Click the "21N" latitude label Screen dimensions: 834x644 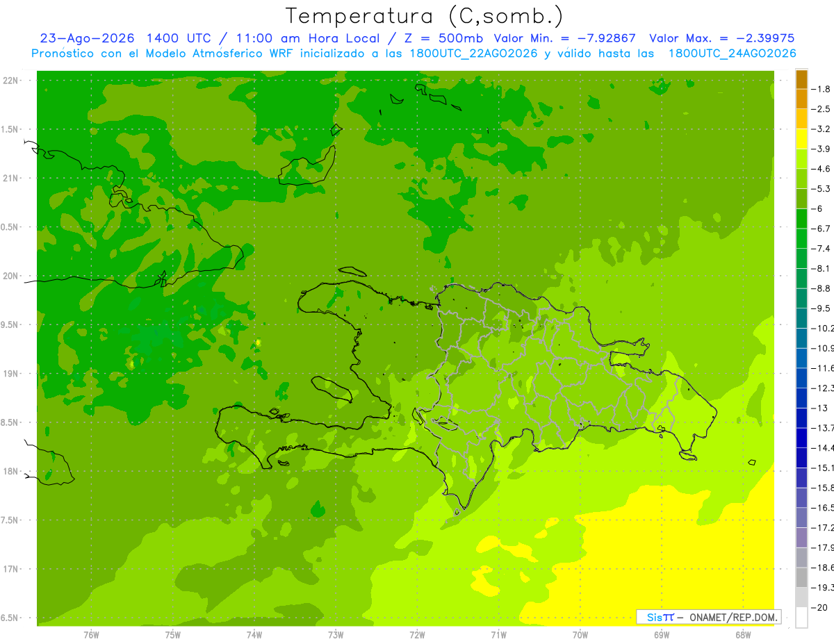(10, 178)
